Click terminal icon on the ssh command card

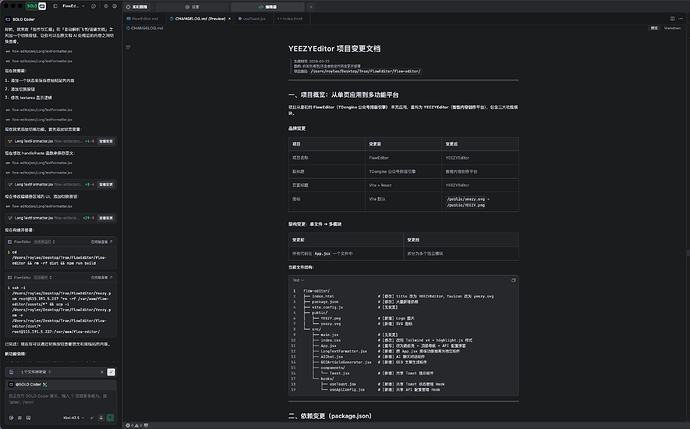10,278
